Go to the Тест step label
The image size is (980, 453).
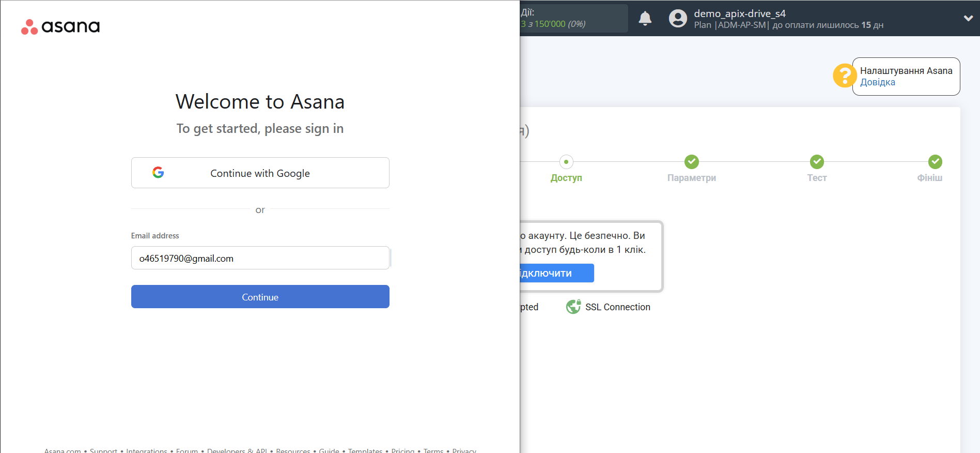click(817, 178)
